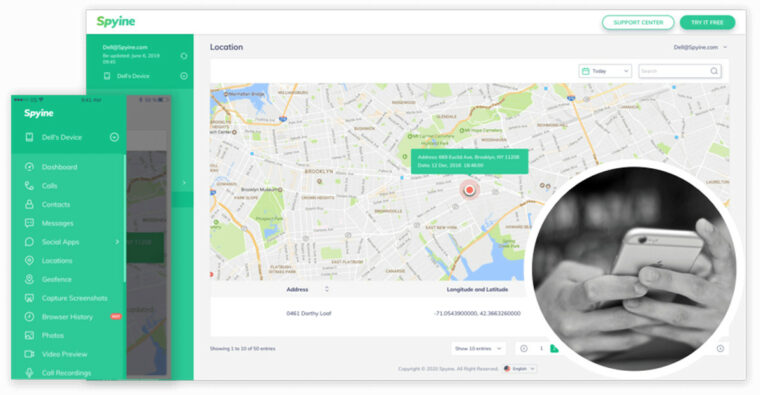Click the red location marker on the map
The height and width of the screenshot is (395, 760).
(x=469, y=190)
